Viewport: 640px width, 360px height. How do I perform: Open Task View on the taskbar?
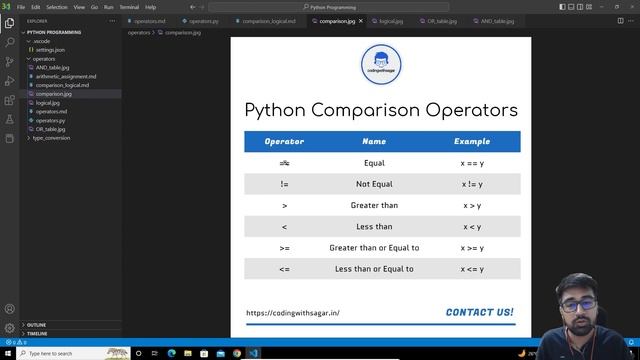coord(155,353)
